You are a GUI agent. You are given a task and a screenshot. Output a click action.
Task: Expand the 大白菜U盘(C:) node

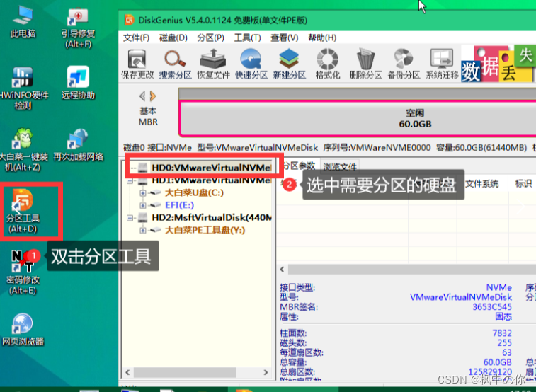click(142, 193)
